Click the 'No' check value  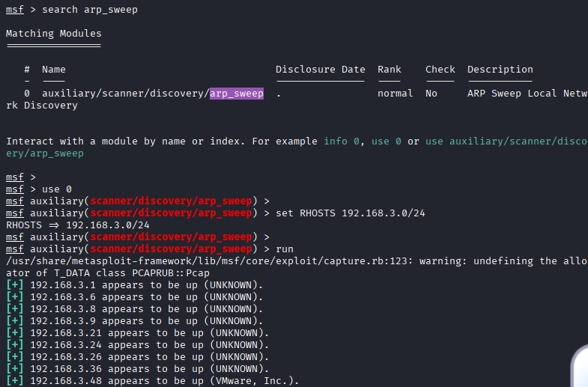point(431,94)
